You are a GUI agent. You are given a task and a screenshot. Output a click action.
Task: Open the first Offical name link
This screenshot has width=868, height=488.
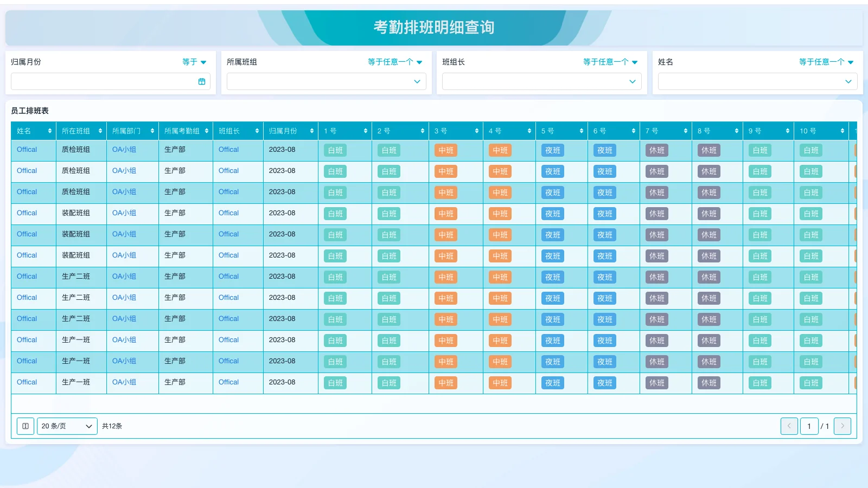pos(27,150)
